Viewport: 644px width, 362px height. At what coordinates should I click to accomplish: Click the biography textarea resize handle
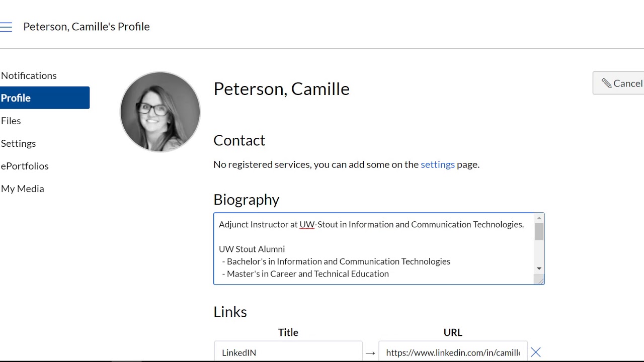(540, 281)
